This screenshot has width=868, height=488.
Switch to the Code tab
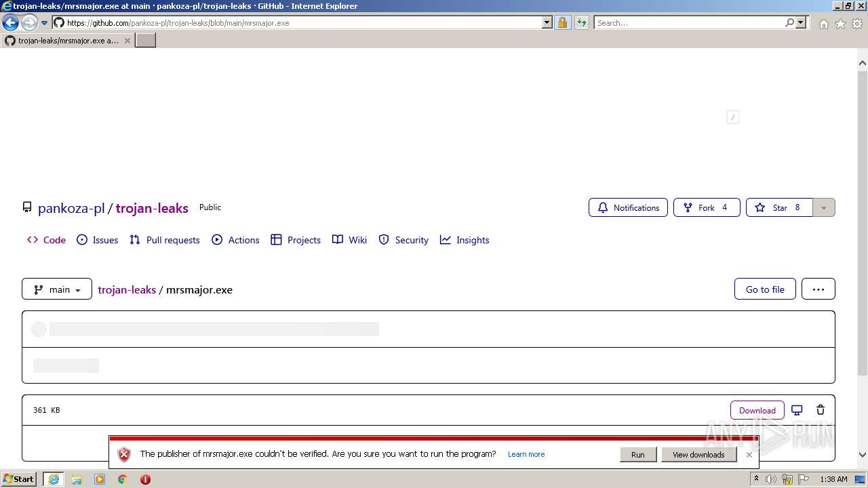[x=46, y=240]
